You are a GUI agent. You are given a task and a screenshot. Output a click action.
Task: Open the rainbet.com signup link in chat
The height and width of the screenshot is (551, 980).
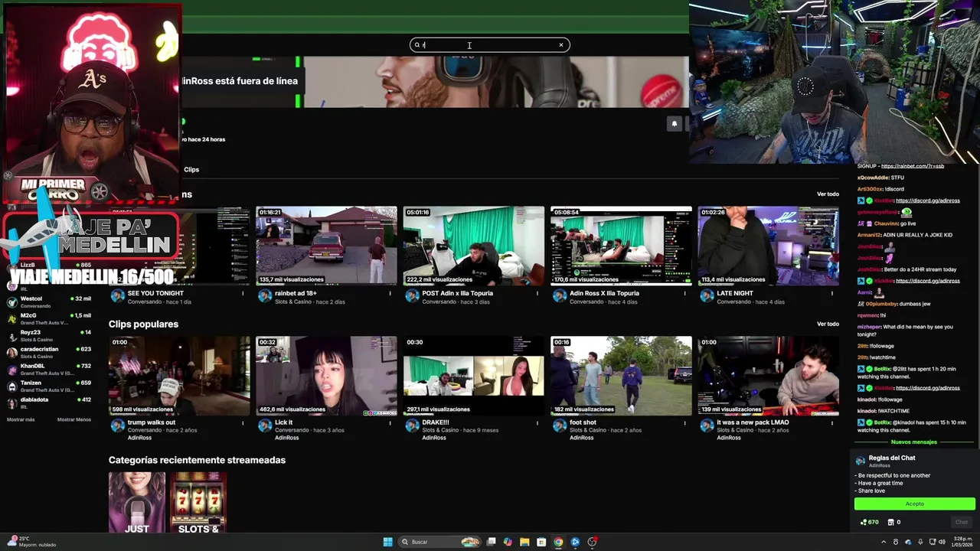[913, 166]
